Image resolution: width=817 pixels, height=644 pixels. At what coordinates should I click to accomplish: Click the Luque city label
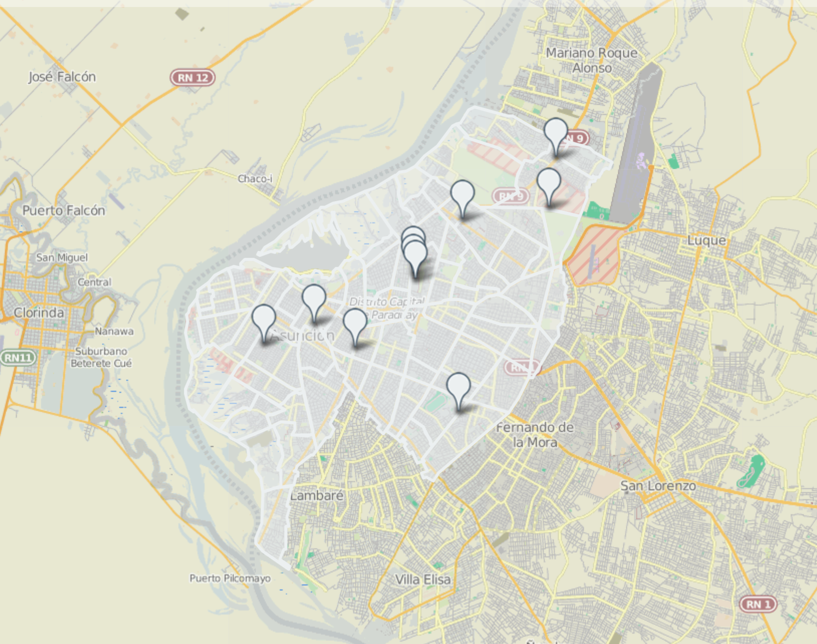(x=707, y=240)
